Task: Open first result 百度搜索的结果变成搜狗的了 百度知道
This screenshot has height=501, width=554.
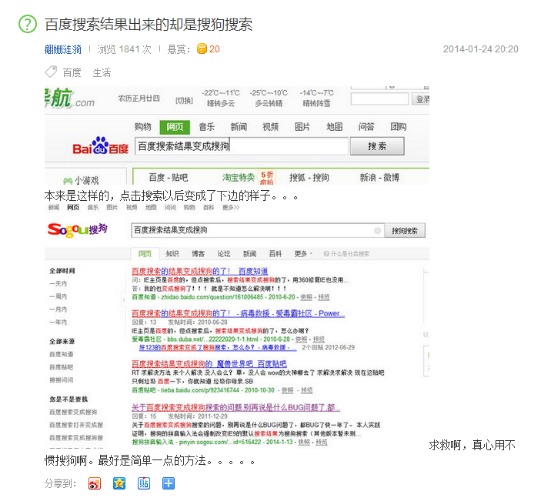Action: point(200,271)
